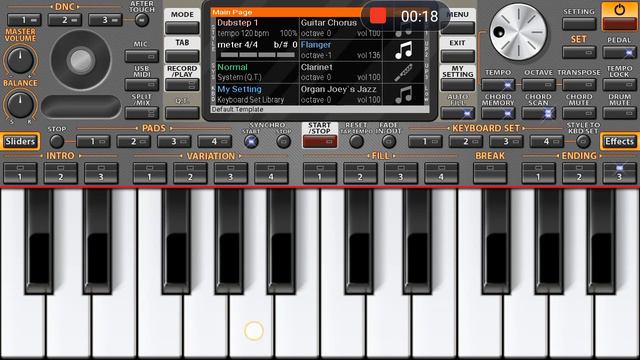Select the Clarinet instrument icon
This screenshot has width=640, height=360.
[x=403, y=73]
